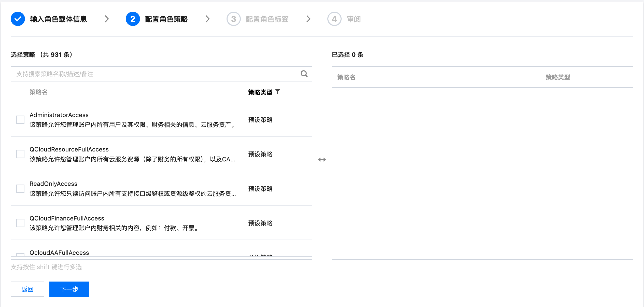This screenshot has height=307, width=644.
Task: Click the search magnifier icon
Action: tap(304, 74)
